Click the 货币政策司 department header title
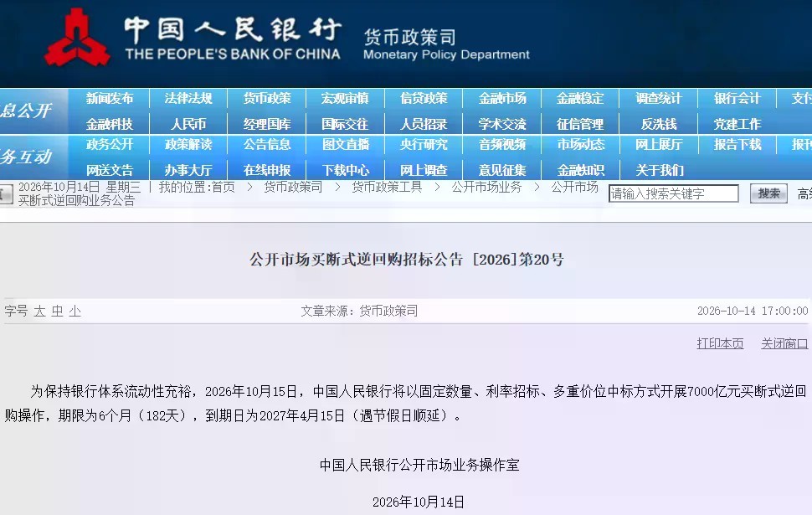Image resolution: width=812 pixels, height=515 pixels. point(409,36)
